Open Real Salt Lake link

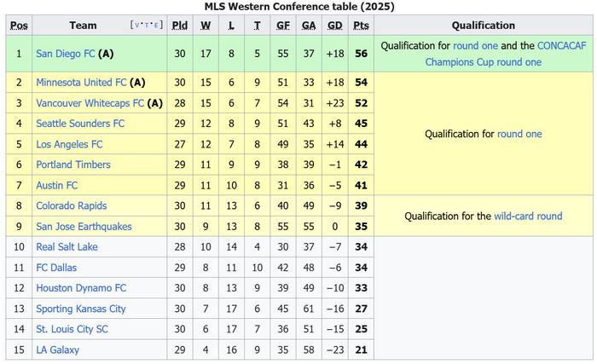click(67, 246)
